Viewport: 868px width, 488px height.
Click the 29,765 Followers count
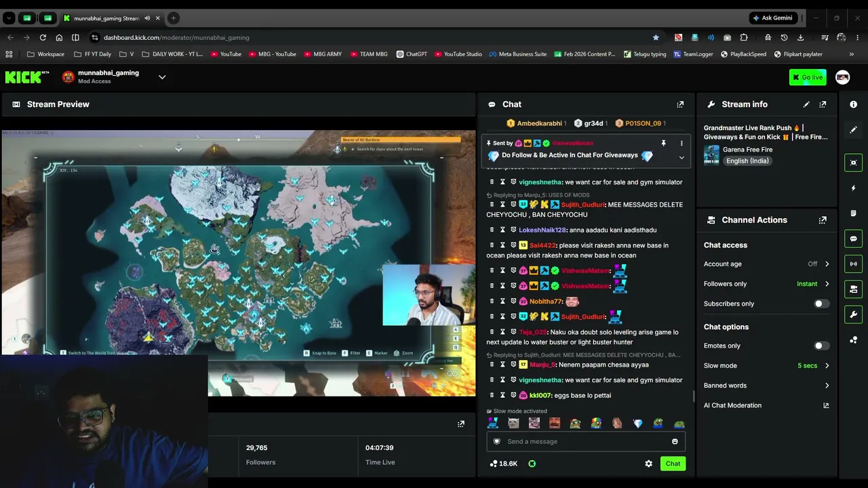tap(257, 448)
